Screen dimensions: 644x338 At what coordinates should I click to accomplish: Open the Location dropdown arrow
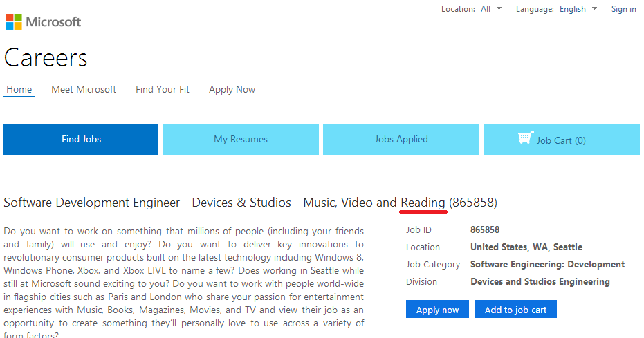[499, 8]
